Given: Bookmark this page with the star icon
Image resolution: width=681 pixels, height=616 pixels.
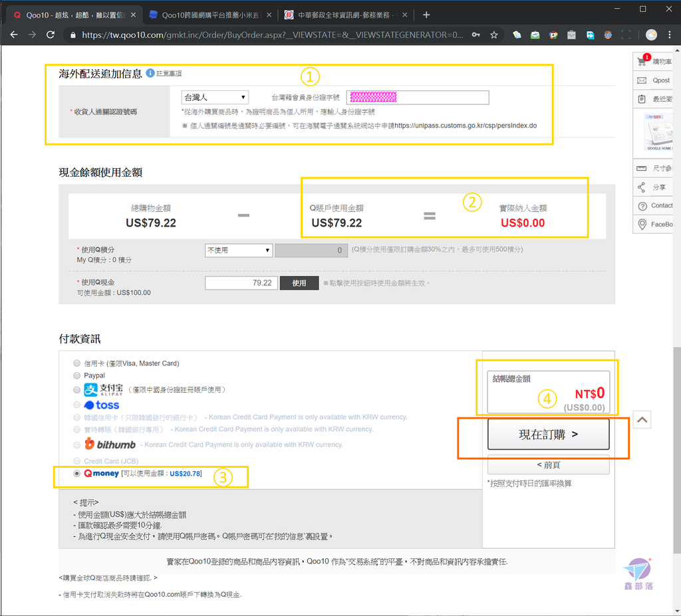Looking at the screenshot, I should click(x=494, y=35).
